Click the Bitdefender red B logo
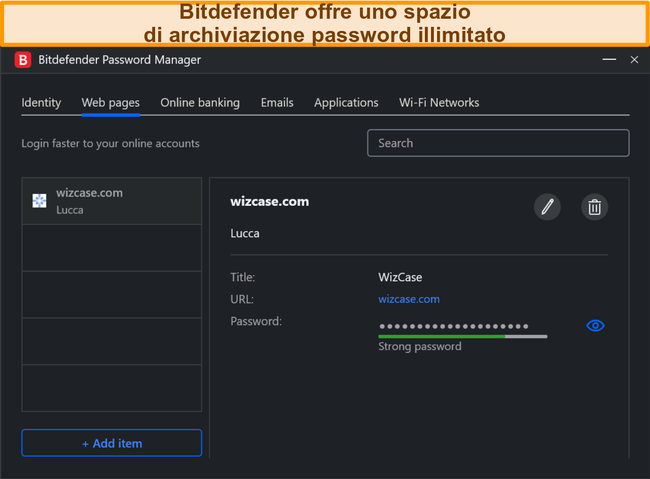The image size is (650, 479). (23, 60)
